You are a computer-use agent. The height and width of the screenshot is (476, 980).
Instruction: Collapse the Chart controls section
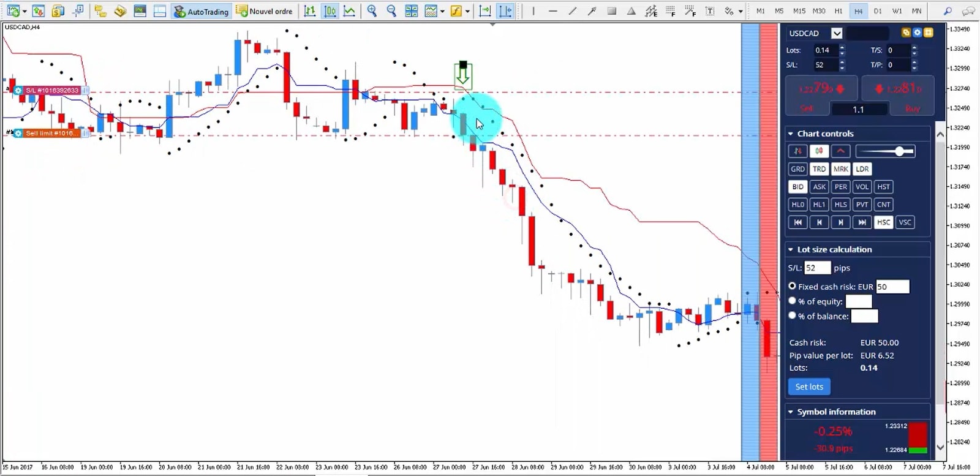click(791, 134)
